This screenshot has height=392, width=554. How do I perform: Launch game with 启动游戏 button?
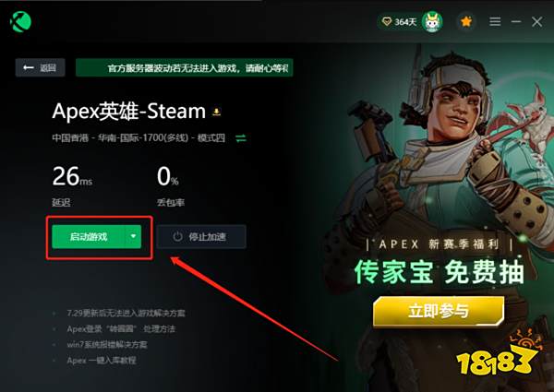[89, 236]
